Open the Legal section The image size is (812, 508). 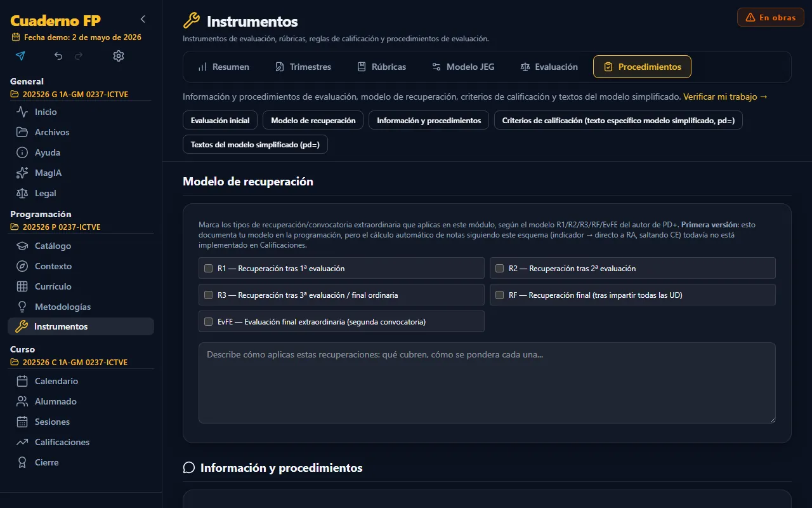[81, 193]
